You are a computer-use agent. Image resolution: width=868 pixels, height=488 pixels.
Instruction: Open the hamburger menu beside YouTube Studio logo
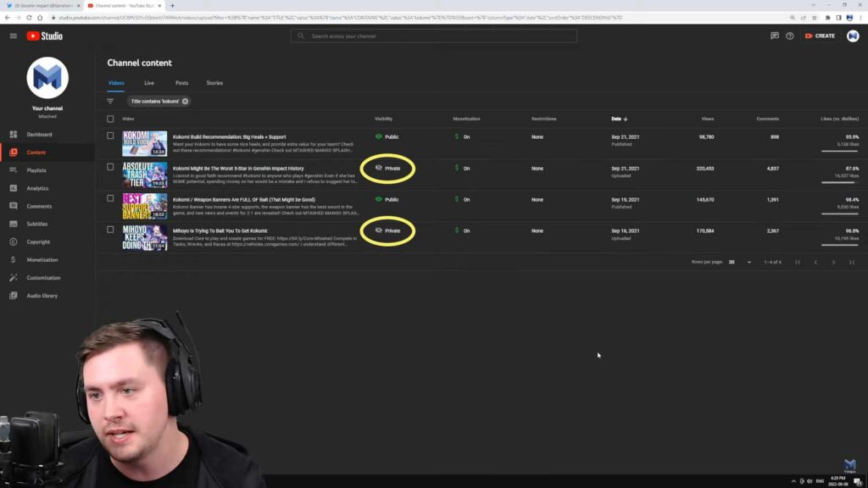(13, 36)
